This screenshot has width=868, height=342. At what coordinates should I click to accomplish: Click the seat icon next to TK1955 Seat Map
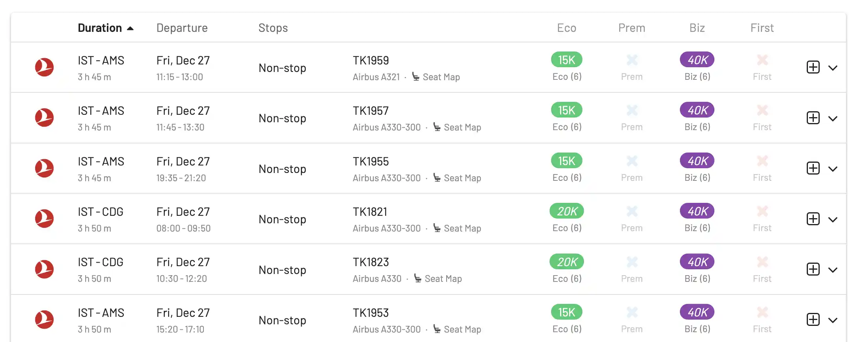click(437, 178)
